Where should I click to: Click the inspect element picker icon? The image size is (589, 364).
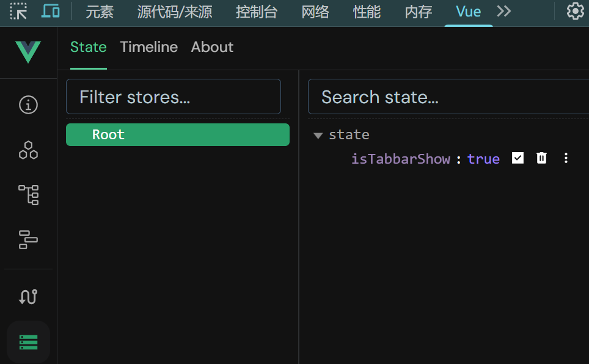pos(18,11)
